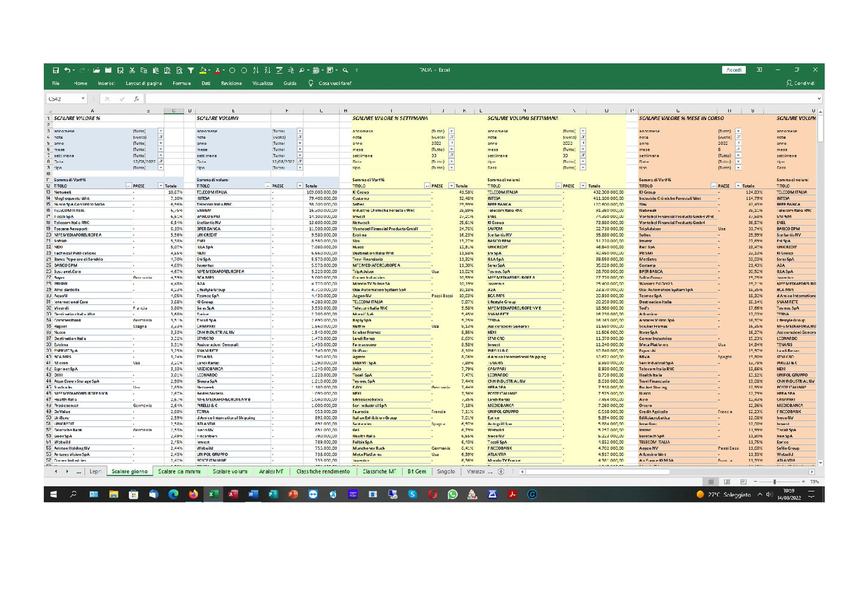
Task: Open Skype from the taskbar
Action: click(x=412, y=495)
